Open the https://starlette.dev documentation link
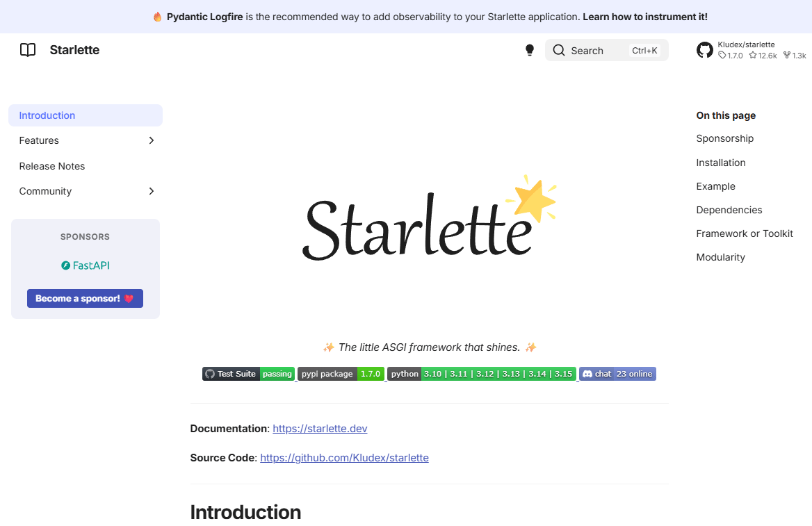Screen dimensions: 812x526 320,429
